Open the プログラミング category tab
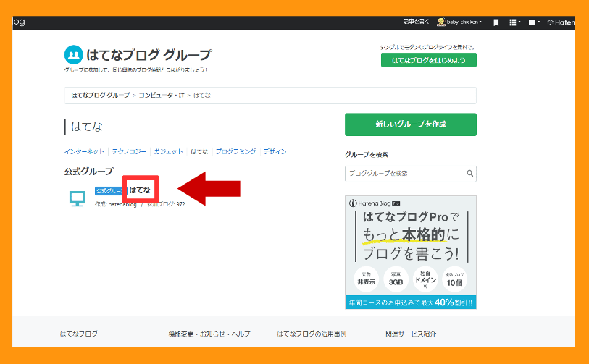589x364 pixels. tap(235, 151)
